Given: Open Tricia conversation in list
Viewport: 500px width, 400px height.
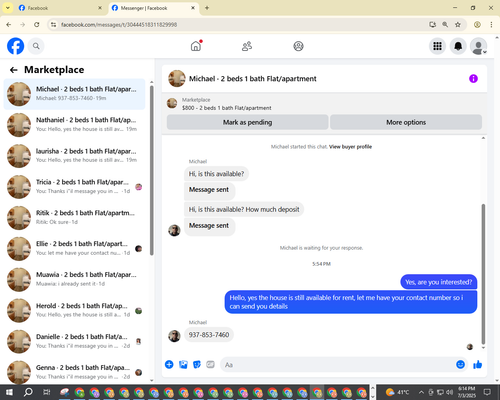Looking at the screenshot, I should pyautogui.click(x=74, y=187).
